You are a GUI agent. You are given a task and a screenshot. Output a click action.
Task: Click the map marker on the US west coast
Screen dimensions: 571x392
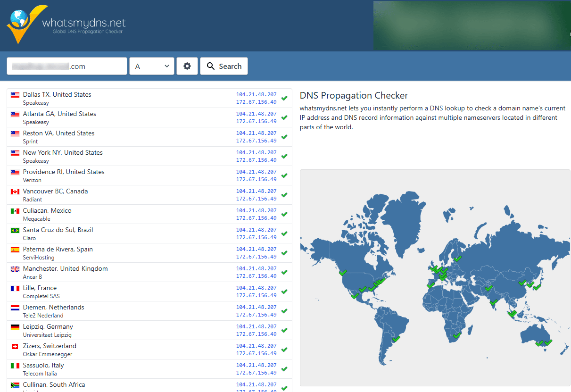coord(343,273)
